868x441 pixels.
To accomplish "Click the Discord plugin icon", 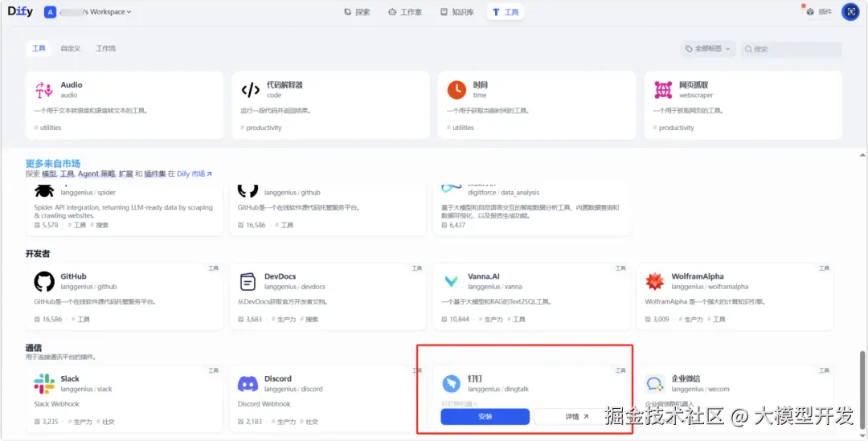I will tap(248, 384).
